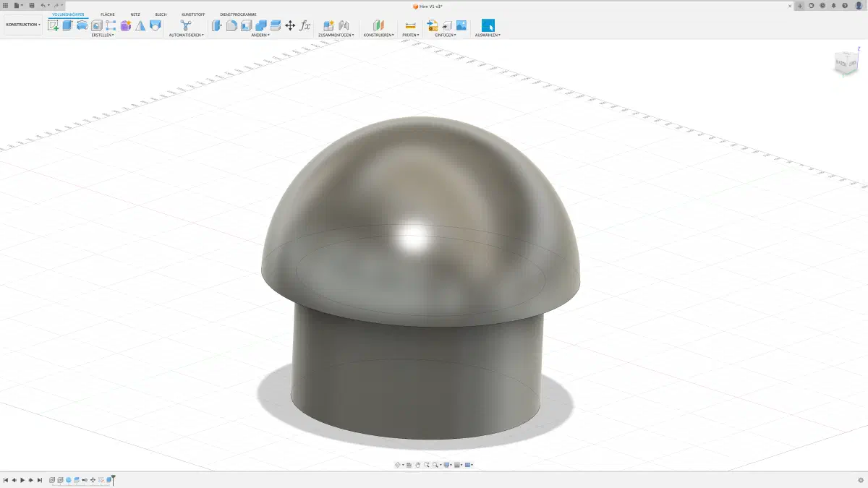Click the Create Sketch icon

coord(53,25)
